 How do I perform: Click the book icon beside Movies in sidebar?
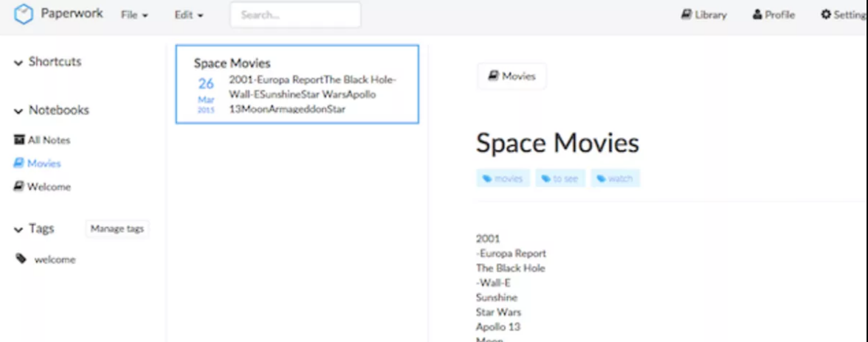click(x=19, y=163)
